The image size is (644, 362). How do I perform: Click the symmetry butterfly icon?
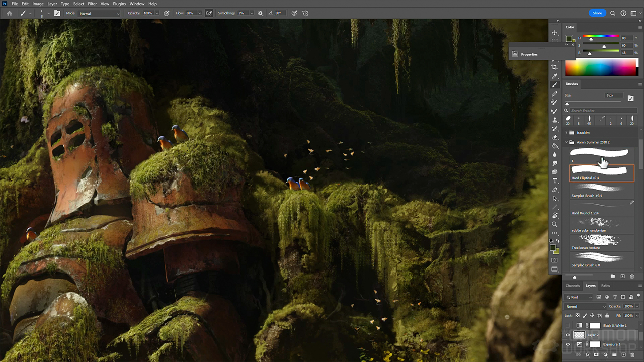tap(305, 13)
